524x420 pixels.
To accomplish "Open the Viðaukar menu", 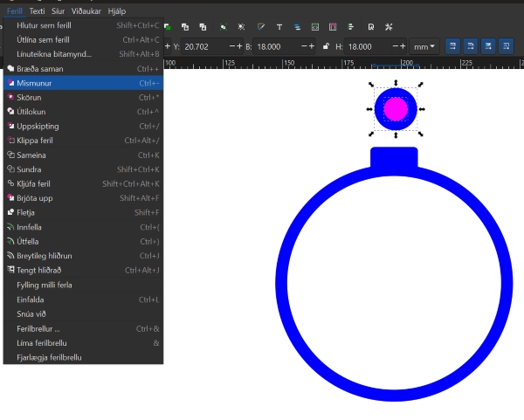I will click(86, 11).
